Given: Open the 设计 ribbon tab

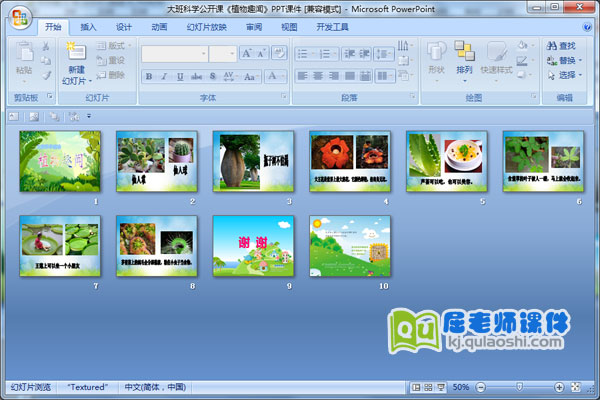Looking at the screenshot, I should click(124, 27).
